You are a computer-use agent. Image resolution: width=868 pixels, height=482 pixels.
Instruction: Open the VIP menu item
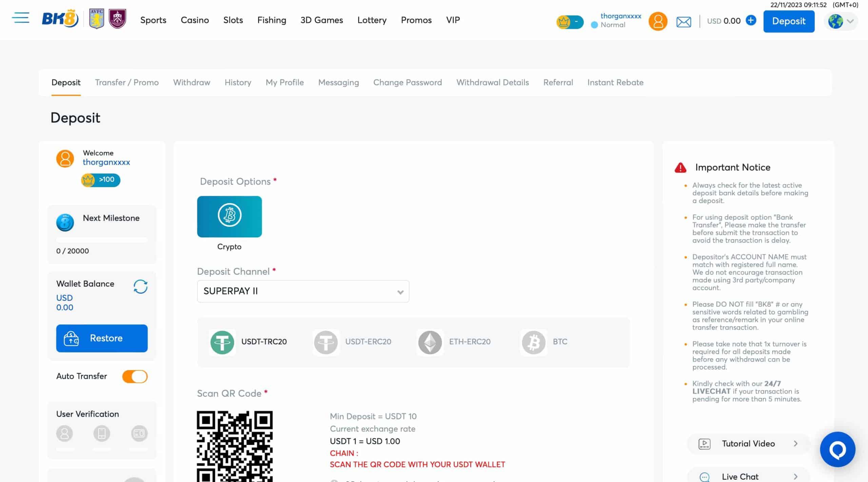tap(453, 20)
